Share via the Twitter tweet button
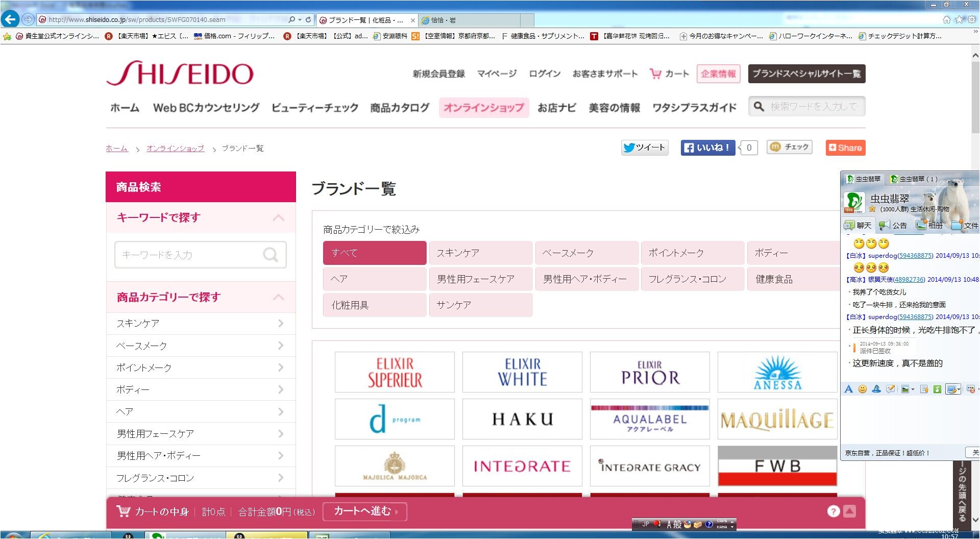This screenshot has height=539, width=980. tap(645, 148)
